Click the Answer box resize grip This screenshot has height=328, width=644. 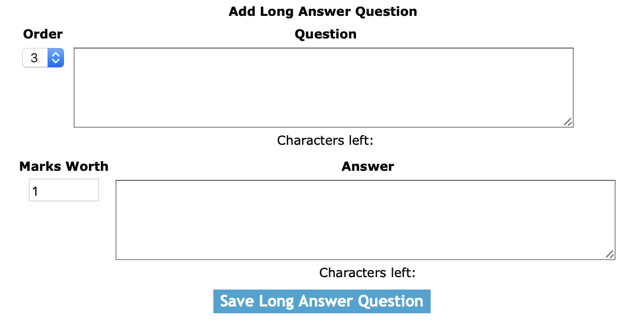click(x=609, y=254)
